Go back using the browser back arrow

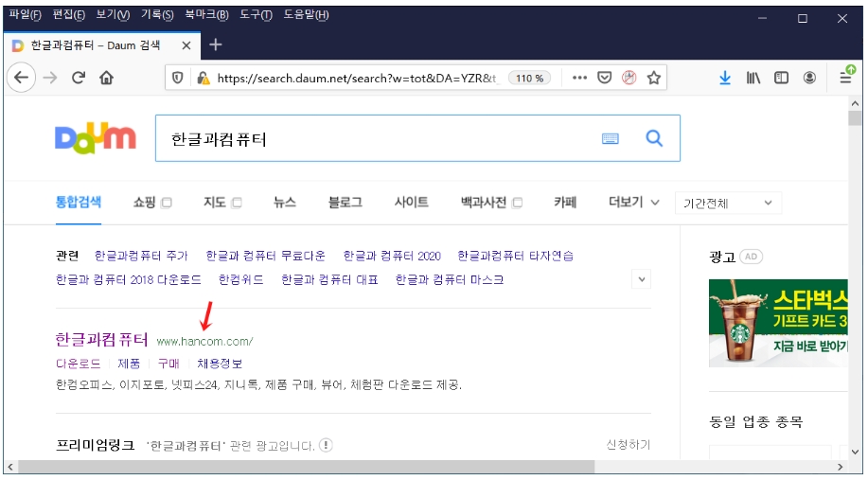[x=21, y=78]
